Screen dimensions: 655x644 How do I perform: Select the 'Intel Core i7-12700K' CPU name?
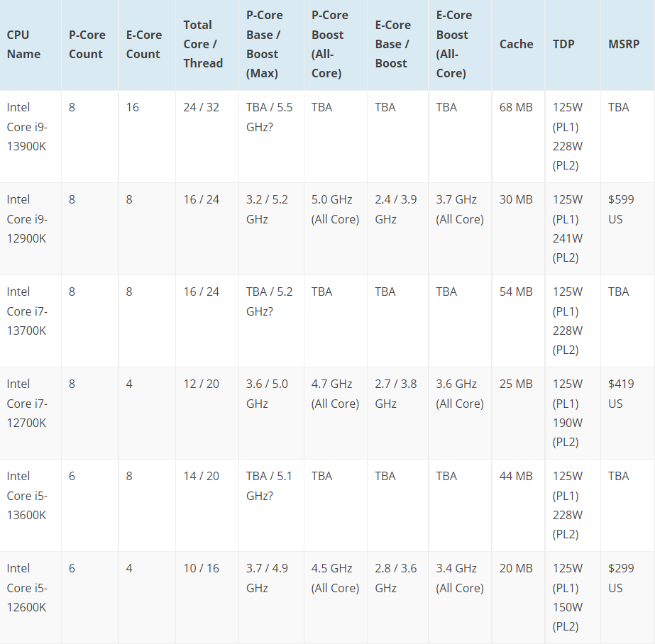(27, 404)
